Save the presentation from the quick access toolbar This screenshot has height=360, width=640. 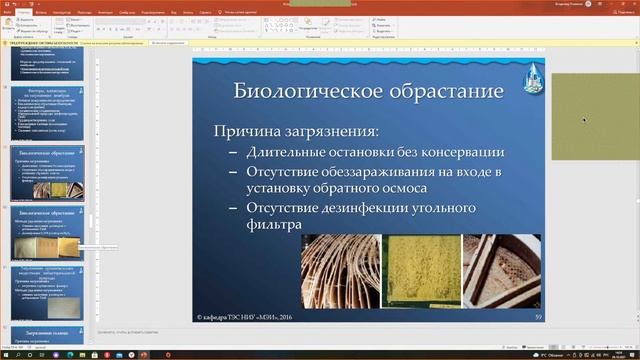(x=7, y=4)
